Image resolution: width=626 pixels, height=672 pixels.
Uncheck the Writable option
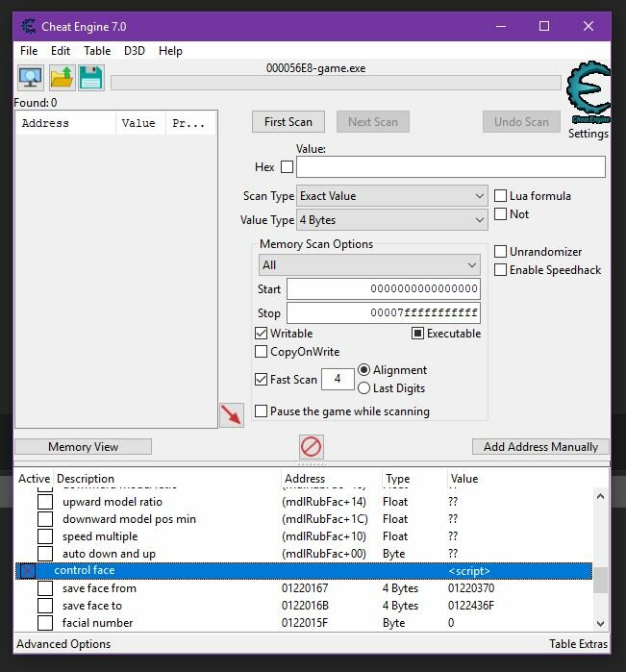262,333
